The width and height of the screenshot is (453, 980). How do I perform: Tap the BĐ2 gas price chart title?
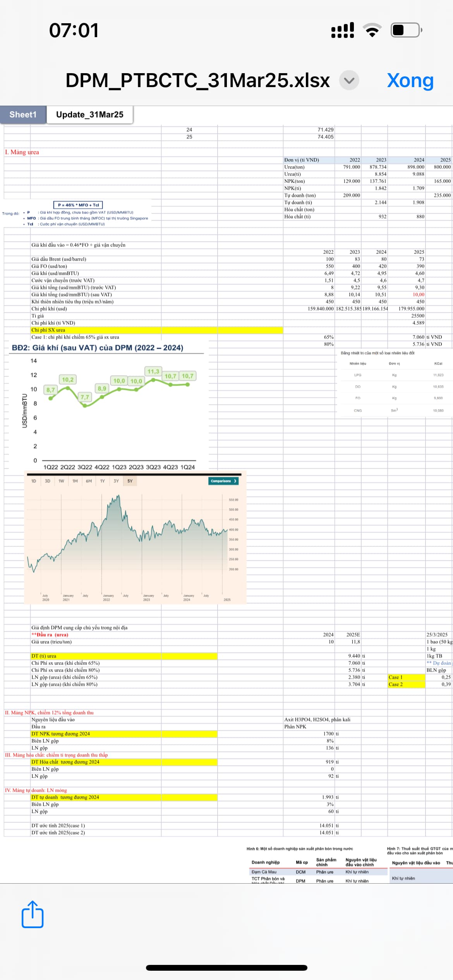[x=98, y=348]
